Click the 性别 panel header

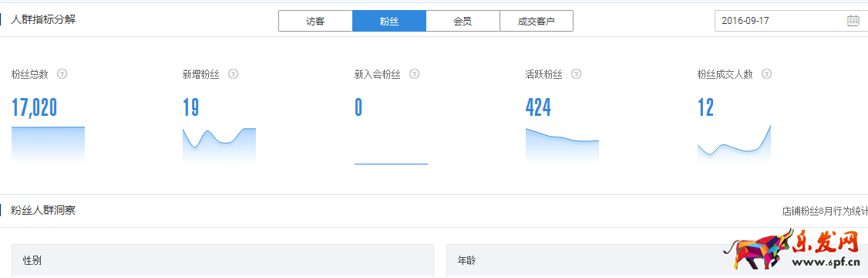(x=223, y=259)
